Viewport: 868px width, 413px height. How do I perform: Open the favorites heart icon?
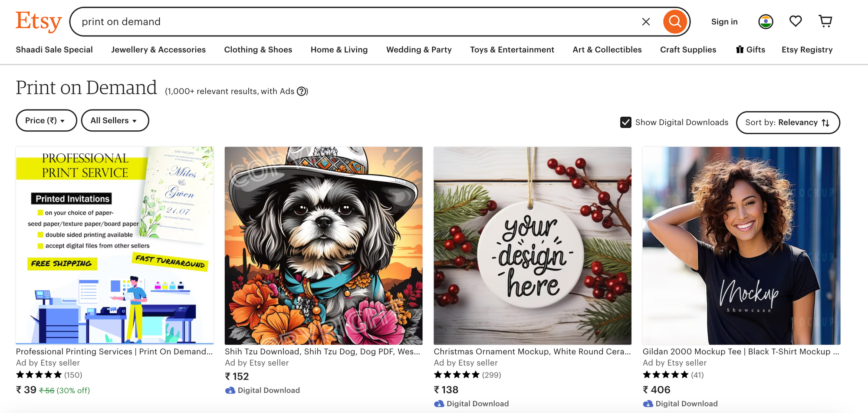point(796,21)
